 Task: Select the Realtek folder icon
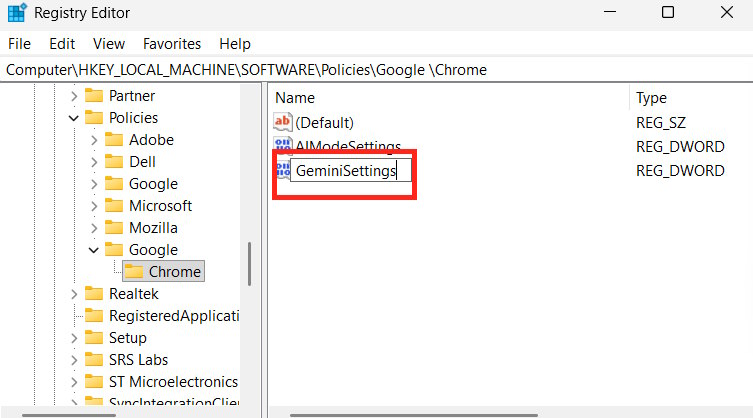[x=94, y=293]
